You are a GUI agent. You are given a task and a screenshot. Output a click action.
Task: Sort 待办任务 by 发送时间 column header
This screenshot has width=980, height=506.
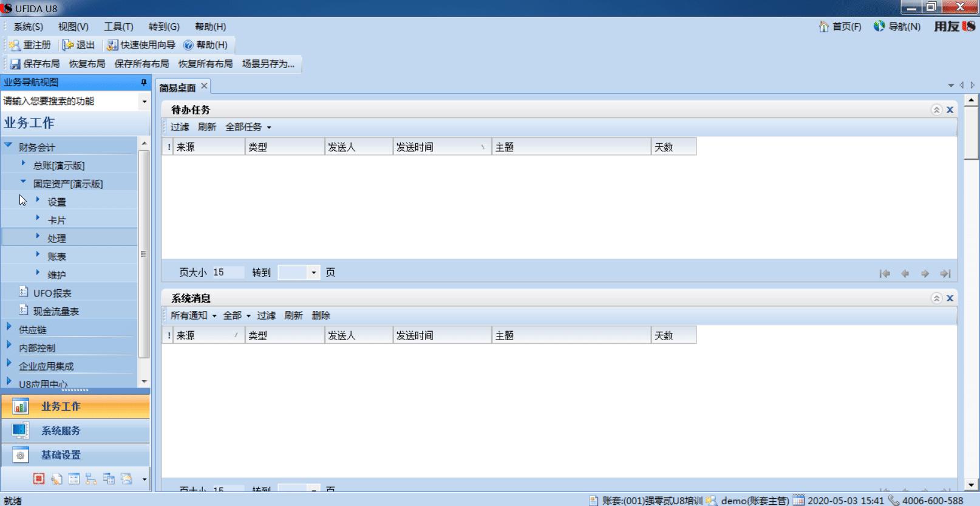441,147
